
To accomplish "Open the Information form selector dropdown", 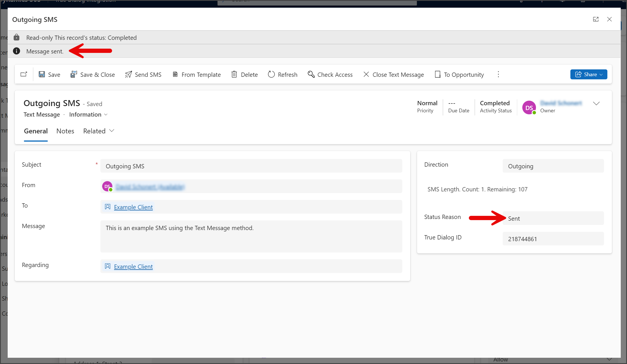I will (x=88, y=115).
